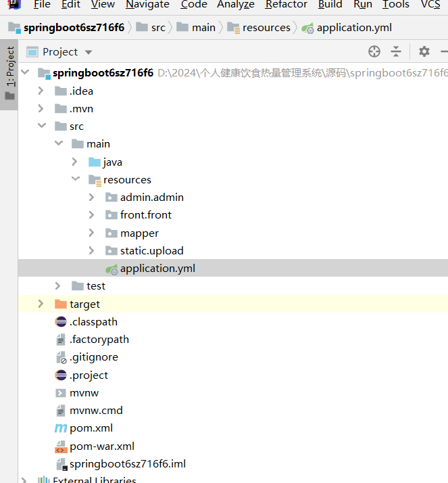Click the Collapse All icon in Project panel
Viewport: 448px width, 483px height.
coord(396,51)
